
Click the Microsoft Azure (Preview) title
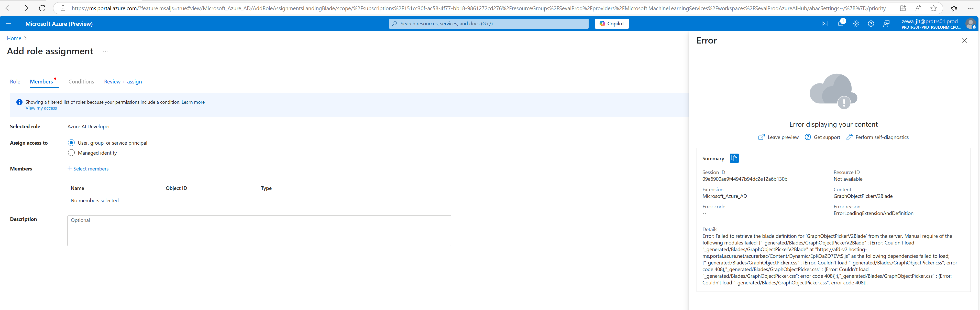[x=59, y=24]
